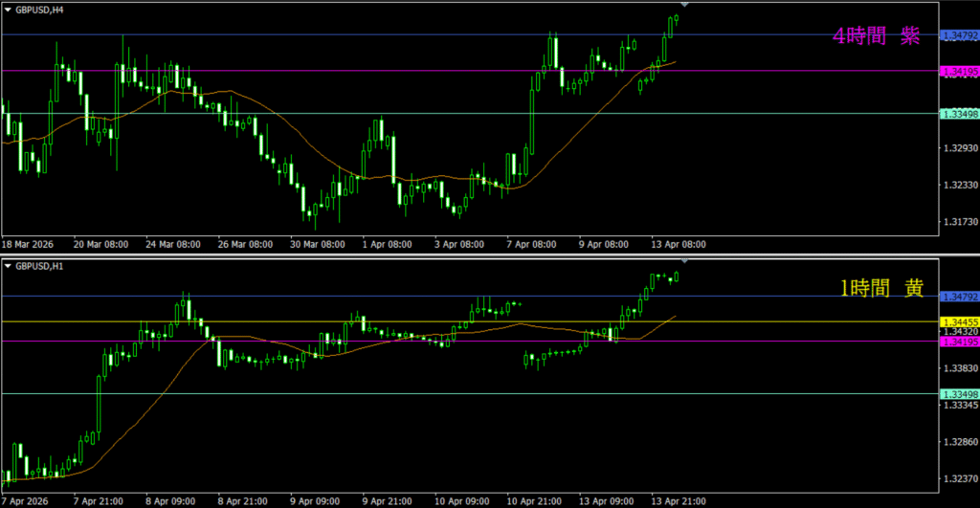Click the '13 Apr 21:00' time label on H1 chart
The image size is (980, 508).
pyautogui.click(x=678, y=500)
